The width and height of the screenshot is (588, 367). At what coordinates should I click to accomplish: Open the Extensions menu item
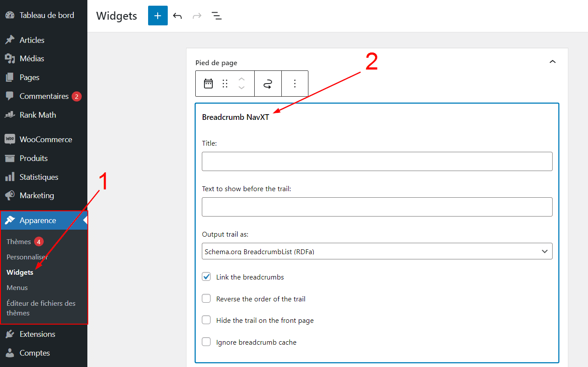click(37, 334)
